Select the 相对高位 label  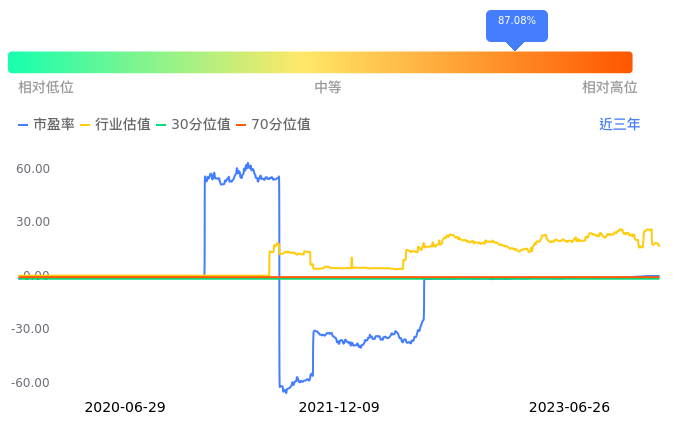pos(610,88)
